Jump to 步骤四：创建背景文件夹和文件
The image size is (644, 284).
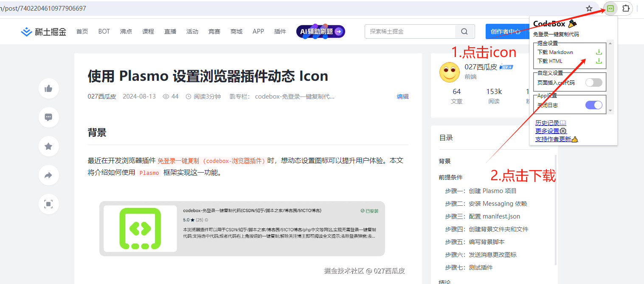click(487, 229)
